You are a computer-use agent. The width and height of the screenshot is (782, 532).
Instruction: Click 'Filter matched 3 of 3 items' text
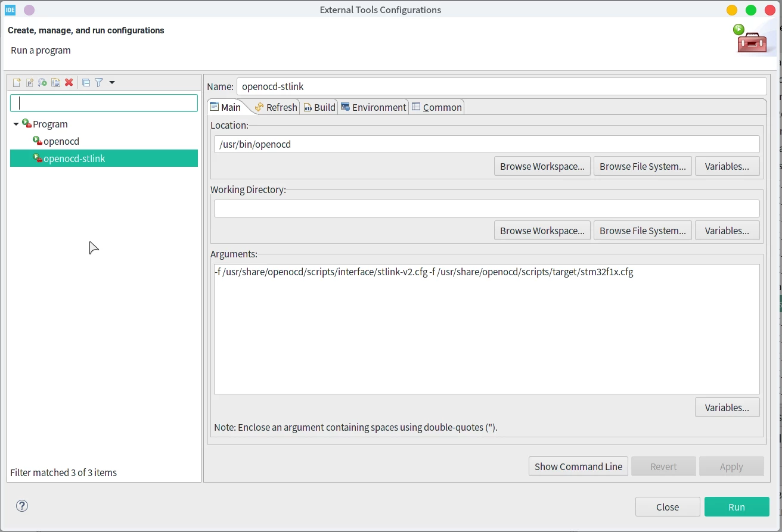(64, 472)
